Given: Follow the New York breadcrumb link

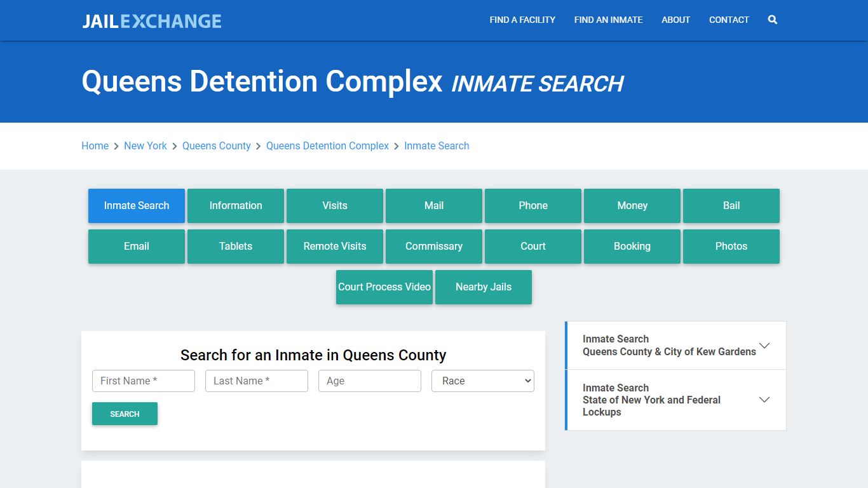Looking at the screenshot, I should point(146,146).
